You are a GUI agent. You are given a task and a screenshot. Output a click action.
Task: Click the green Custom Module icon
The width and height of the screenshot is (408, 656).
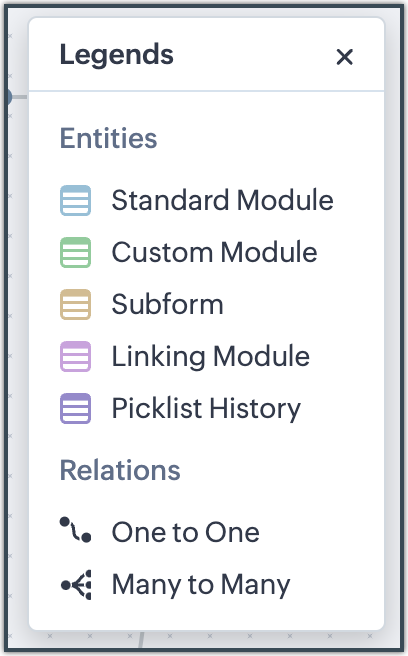coord(75,252)
